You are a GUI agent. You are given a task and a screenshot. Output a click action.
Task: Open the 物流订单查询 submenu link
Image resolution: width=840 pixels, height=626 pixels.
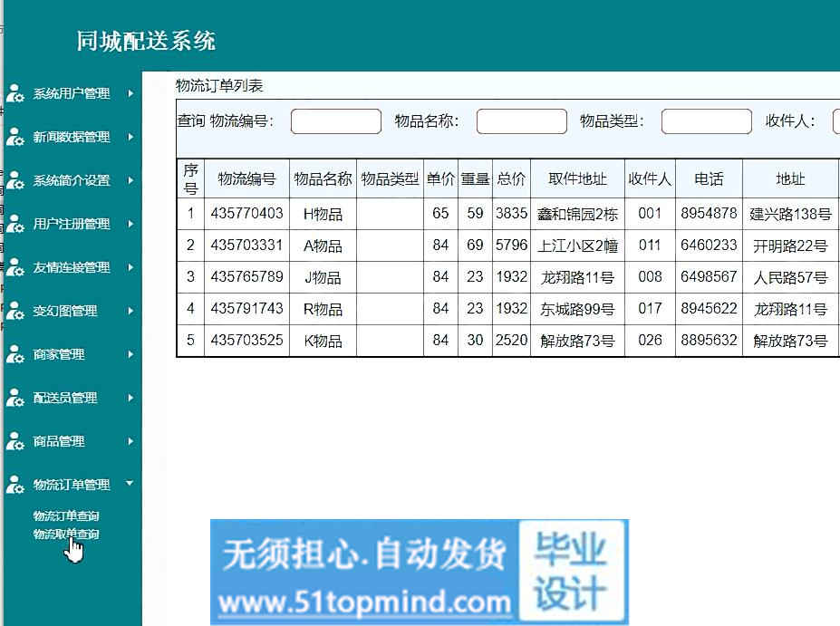click(66, 516)
